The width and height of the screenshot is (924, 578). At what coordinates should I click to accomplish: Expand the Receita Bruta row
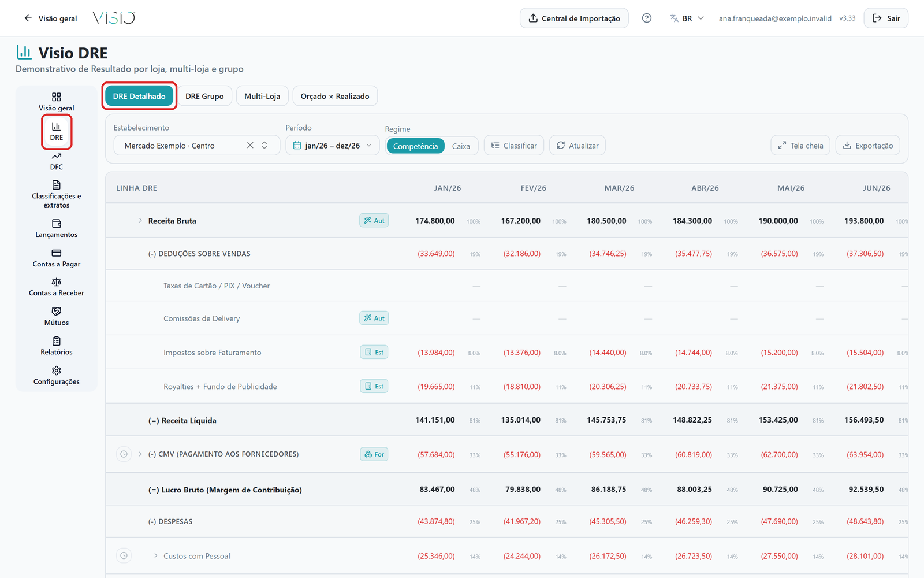[140, 221]
